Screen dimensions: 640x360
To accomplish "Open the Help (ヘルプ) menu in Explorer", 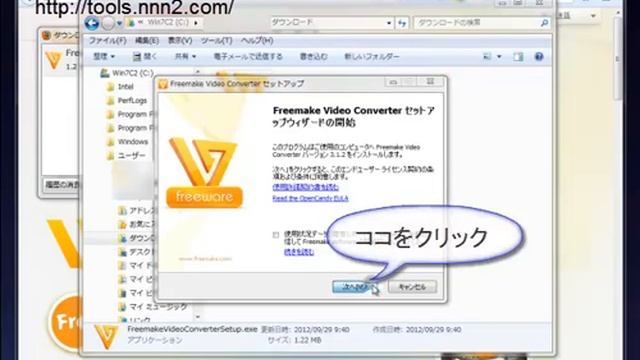I will click(257, 40).
